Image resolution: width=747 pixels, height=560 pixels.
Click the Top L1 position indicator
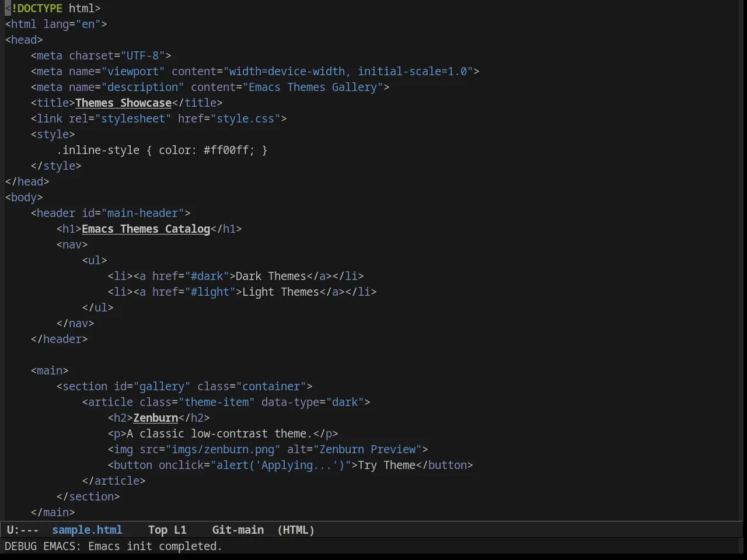point(167,530)
